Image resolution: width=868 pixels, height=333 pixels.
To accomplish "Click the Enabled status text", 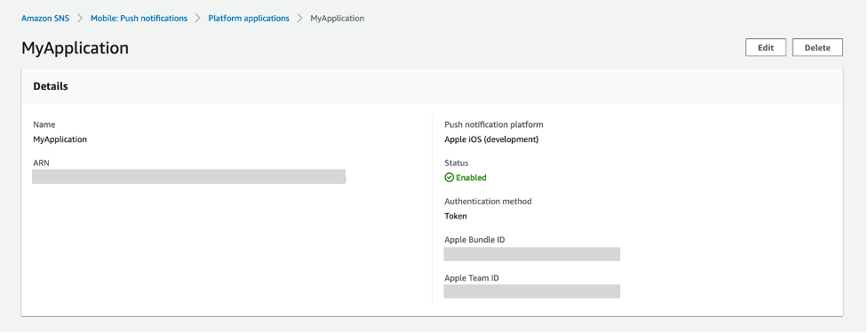I will click(x=471, y=178).
